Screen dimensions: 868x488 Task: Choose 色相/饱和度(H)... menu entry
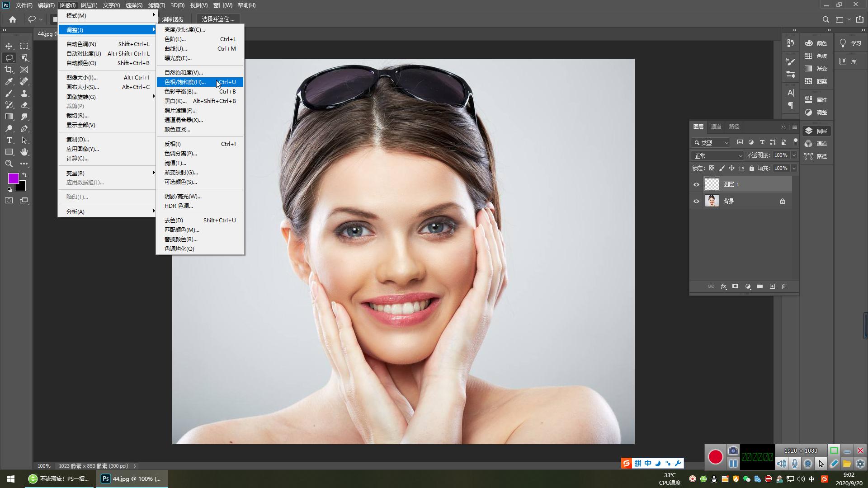click(x=185, y=82)
